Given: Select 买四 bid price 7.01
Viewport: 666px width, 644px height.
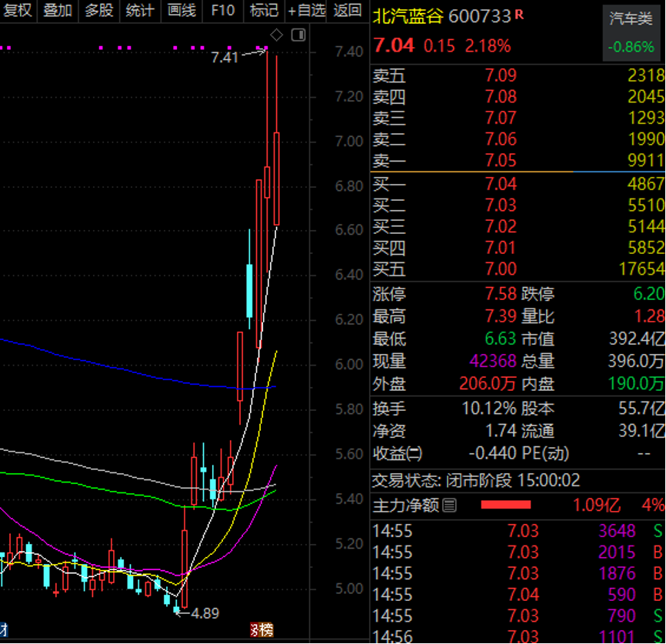Looking at the screenshot, I should click(x=501, y=248).
